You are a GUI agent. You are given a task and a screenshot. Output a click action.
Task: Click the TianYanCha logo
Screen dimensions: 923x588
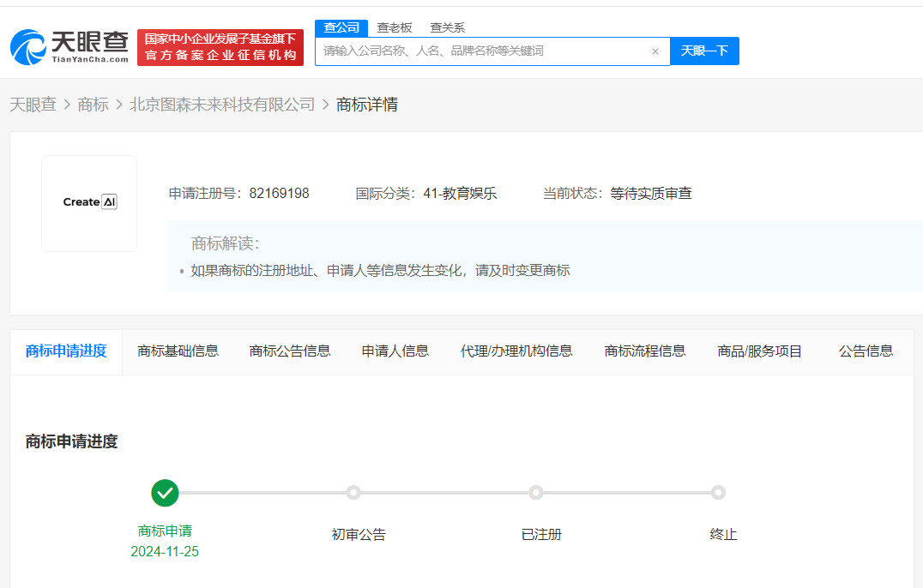pos(69,47)
